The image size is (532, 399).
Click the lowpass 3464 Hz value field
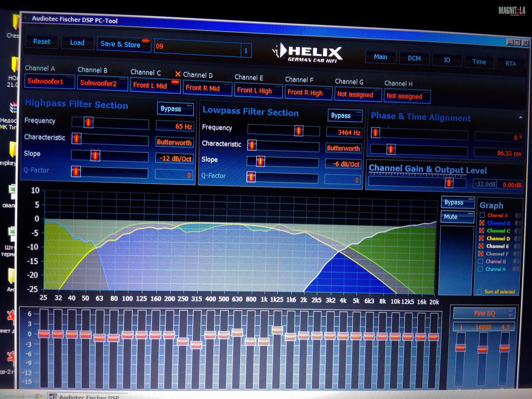click(x=344, y=132)
